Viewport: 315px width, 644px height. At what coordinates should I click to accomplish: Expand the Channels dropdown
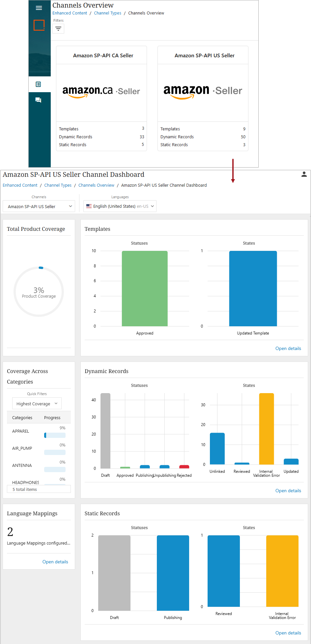point(39,206)
